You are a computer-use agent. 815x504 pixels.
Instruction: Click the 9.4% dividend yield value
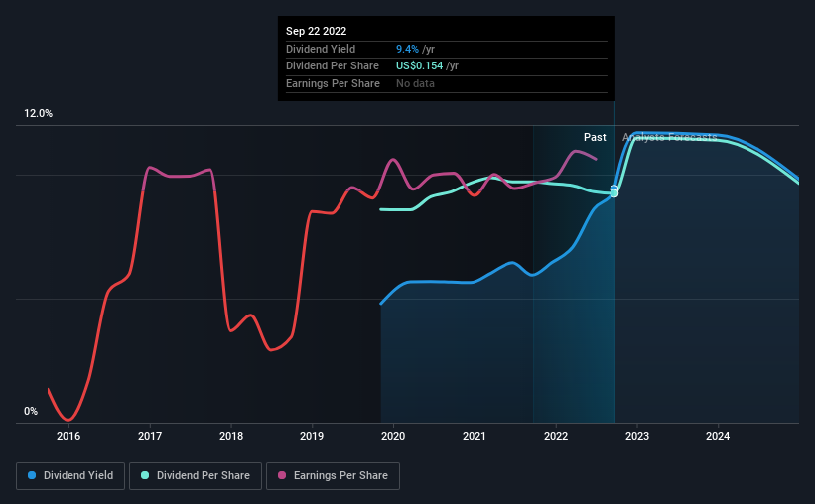407,49
